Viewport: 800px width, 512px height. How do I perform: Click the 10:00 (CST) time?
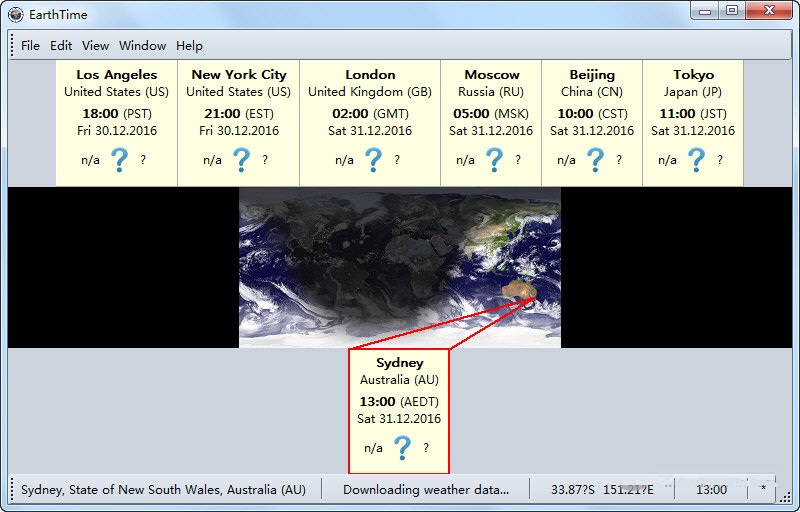pos(592,113)
